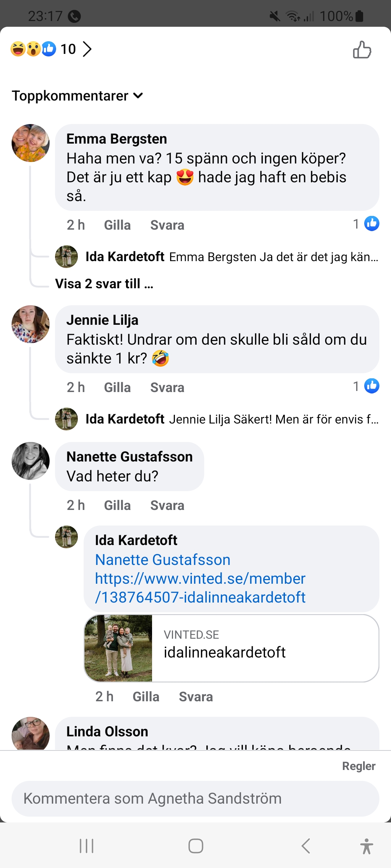Image resolution: width=391 pixels, height=868 pixels.
Task: Open the Regler group rules link
Action: (358, 766)
